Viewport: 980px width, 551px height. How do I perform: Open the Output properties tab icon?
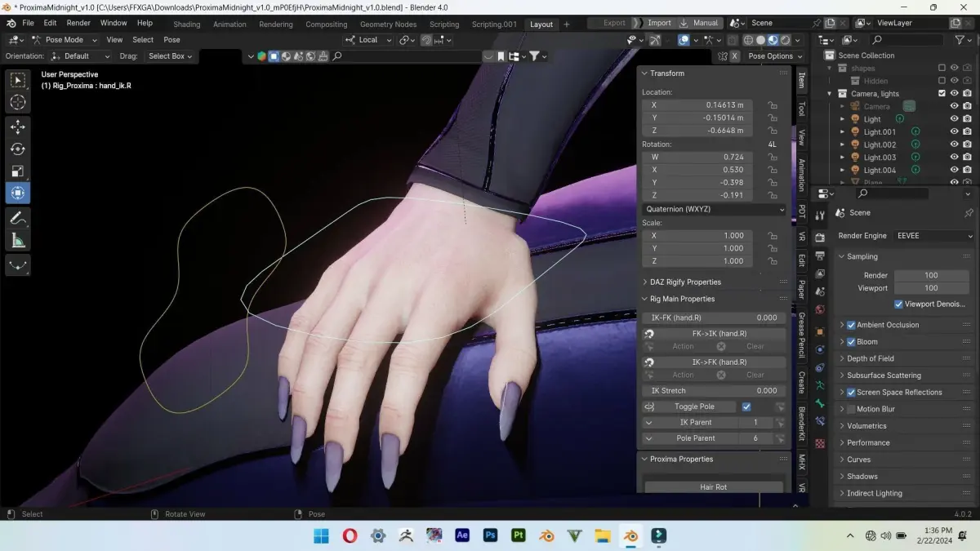click(820, 256)
